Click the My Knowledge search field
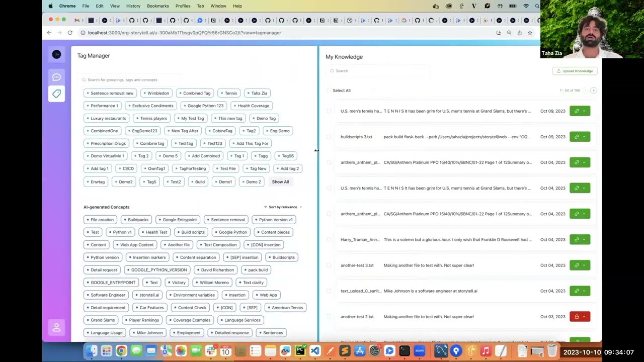This screenshot has width=644, height=362. click(x=377, y=71)
